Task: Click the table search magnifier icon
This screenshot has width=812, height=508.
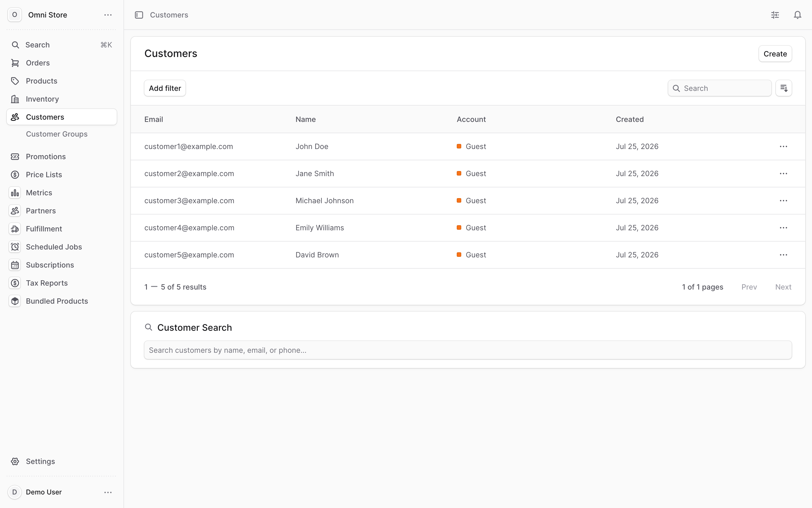Action: [676, 88]
